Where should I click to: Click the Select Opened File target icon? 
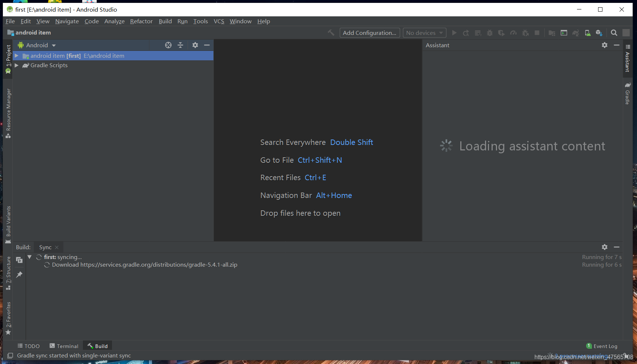tap(168, 45)
